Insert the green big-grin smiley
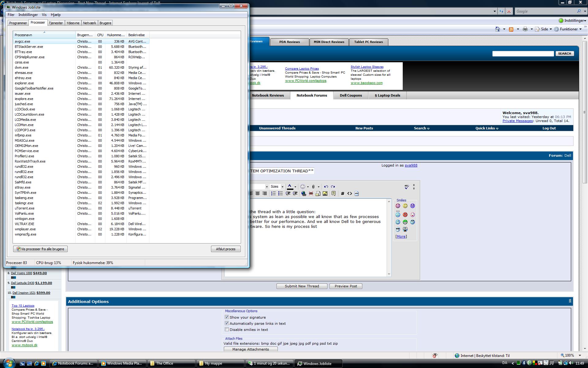Image resolution: width=588 pixels, height=368 pixels. pos(405,222)
